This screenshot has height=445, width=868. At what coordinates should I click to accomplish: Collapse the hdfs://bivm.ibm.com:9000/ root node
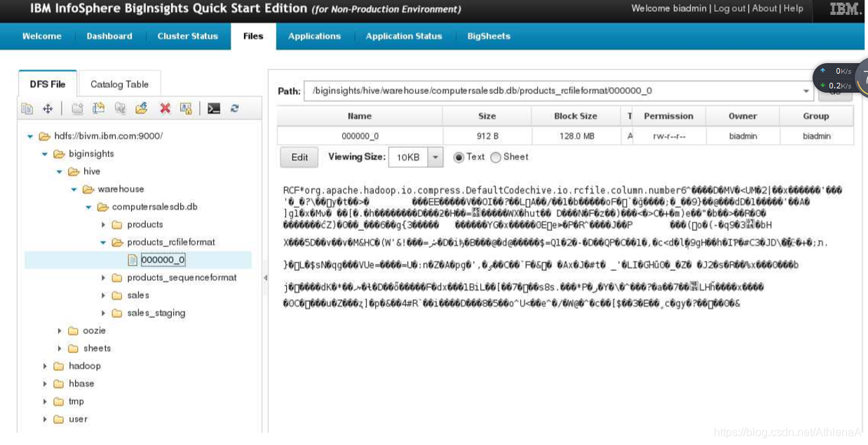tap(30, 136)
